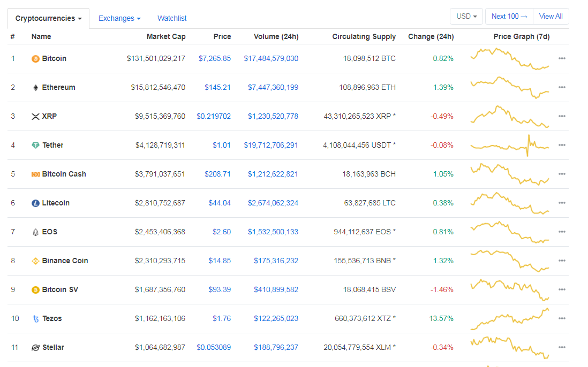The image size is (588, 367).
Task: Click Ethereum 1.39% change value
Action: pyautogui.click(x=443, y=87)
